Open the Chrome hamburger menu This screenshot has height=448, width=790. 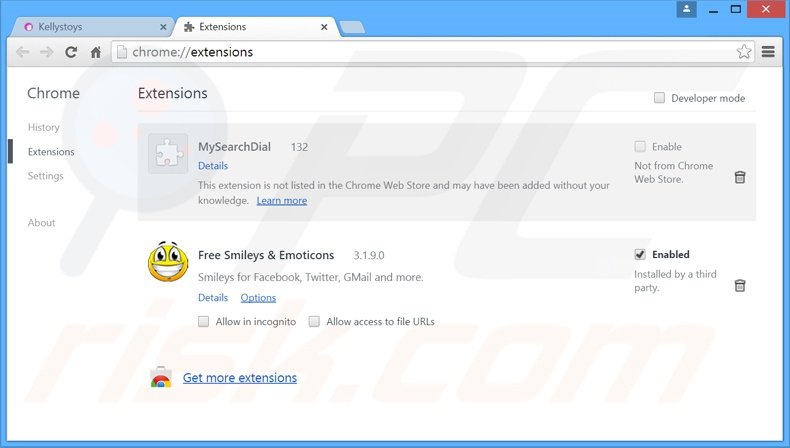point(768,51)
